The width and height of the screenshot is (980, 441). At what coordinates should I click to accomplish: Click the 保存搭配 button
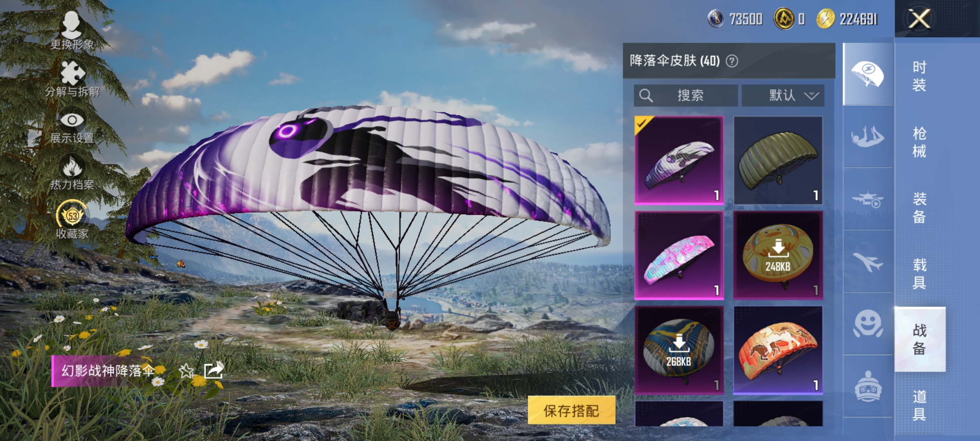(x=571, y=410)
